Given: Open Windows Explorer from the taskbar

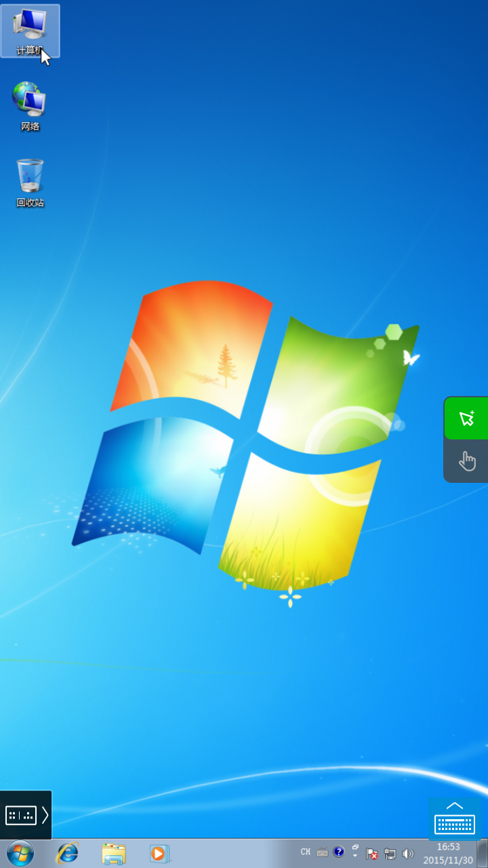Looking at the screenshot, I should (x=113, y=853).
